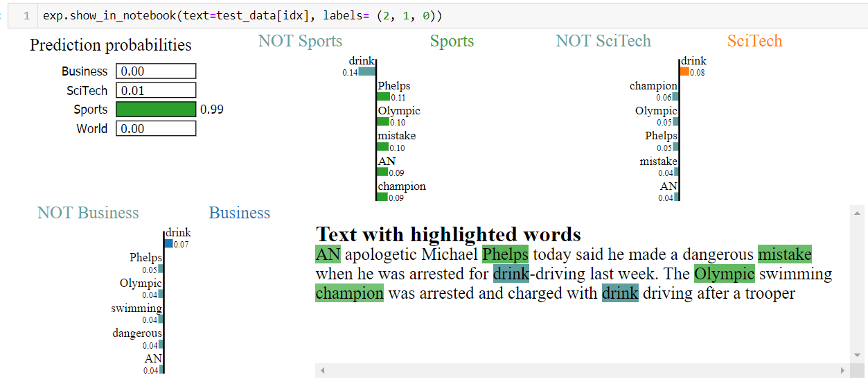Select the highlighted word champion in the text
The height and width of the screenshot is (384, 868).
click(349, 293)
